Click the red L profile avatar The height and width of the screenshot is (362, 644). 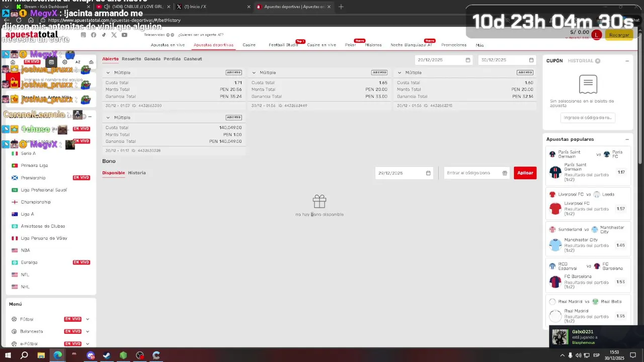point(597,35)
